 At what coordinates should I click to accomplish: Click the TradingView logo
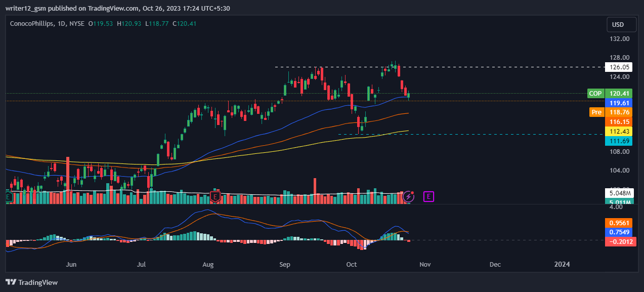click(x=31, y=282)
